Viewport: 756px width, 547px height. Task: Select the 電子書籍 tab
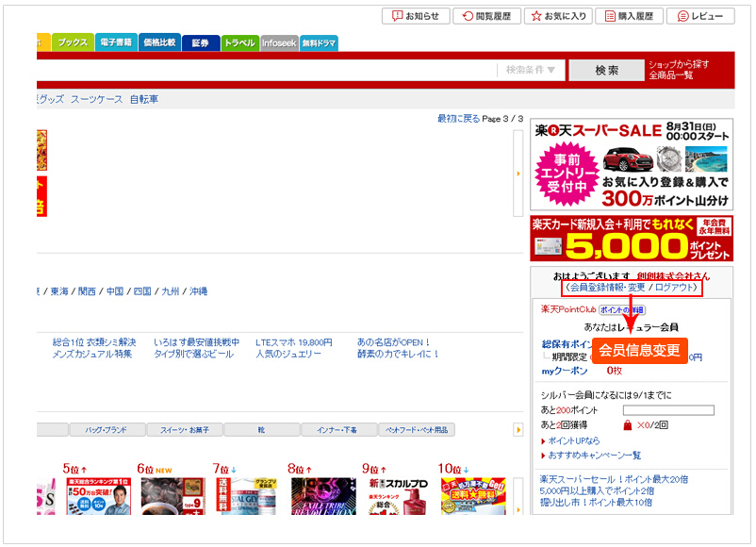coord(115,42)
